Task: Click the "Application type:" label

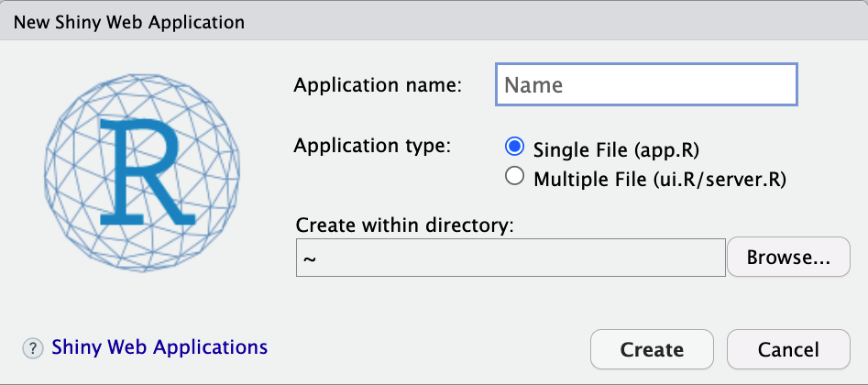Action: pos(372,147)
